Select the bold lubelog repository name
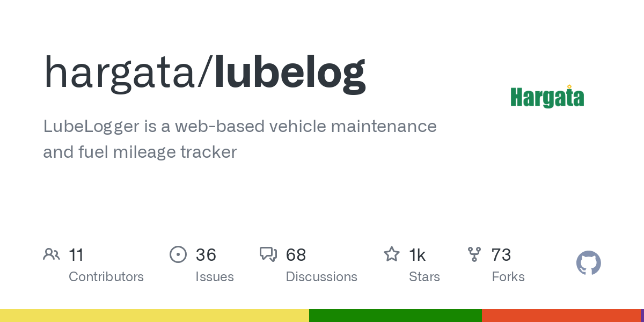 click(x=290, y=74)
